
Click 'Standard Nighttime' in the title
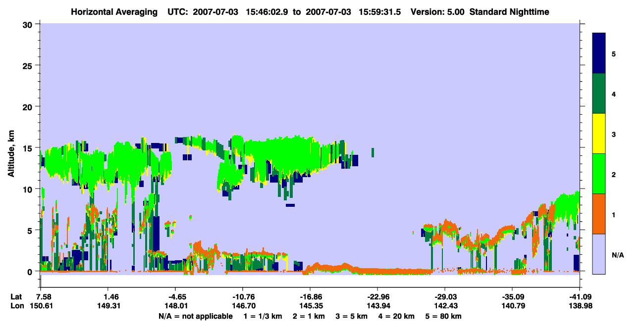coord(509,12)
